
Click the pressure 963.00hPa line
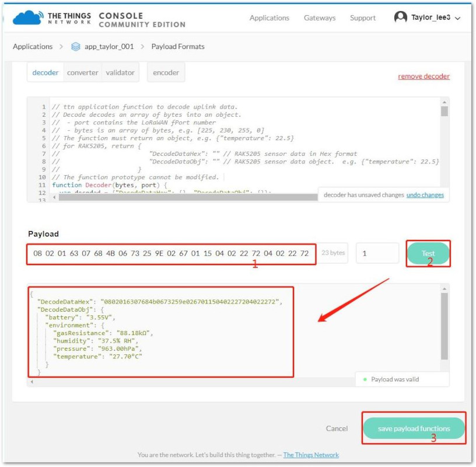coord(97,349)
